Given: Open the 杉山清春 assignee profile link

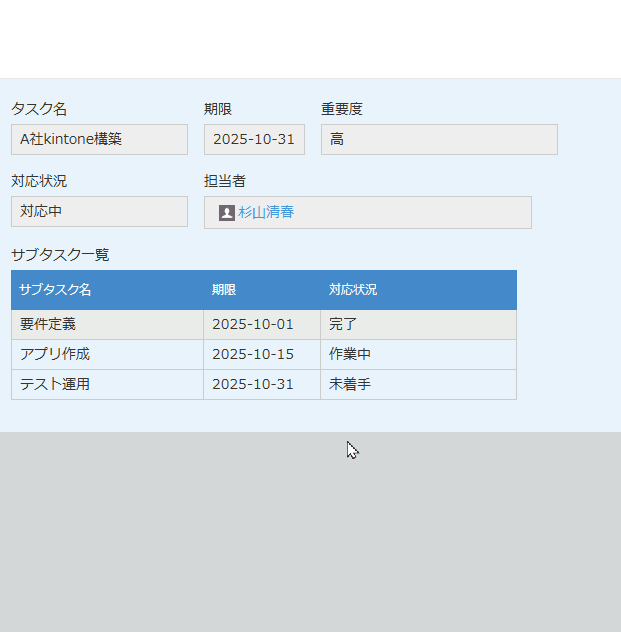Looking at the screenshot, I should [x=266, y=213].
